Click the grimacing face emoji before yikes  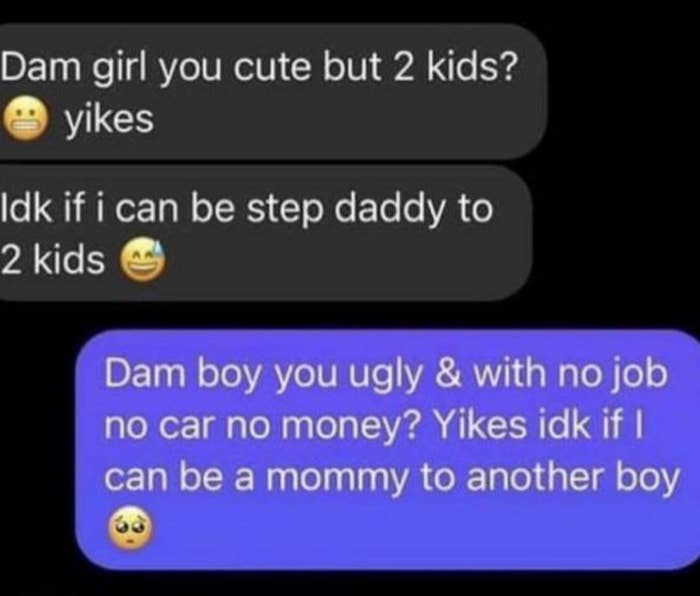click(26, 119)
